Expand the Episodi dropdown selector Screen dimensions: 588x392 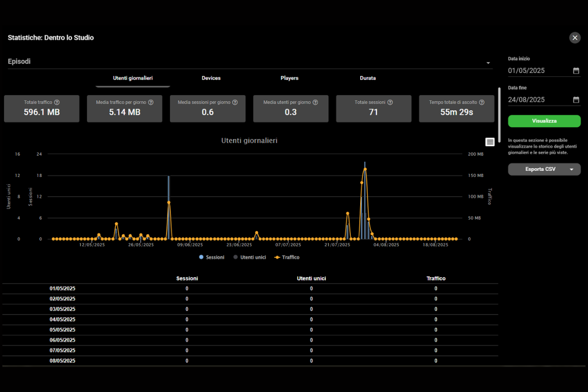coord(488,63)
